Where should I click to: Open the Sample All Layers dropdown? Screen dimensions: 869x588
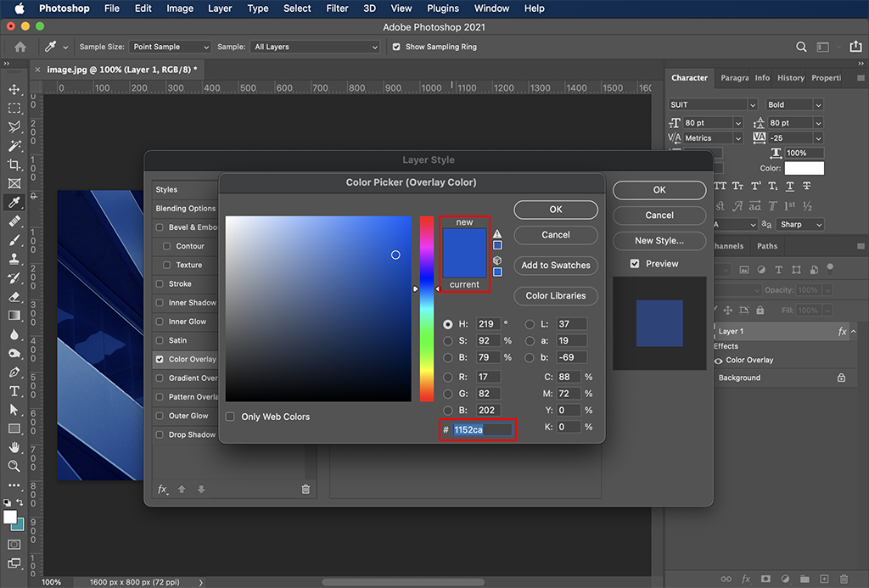click(315, 48)
